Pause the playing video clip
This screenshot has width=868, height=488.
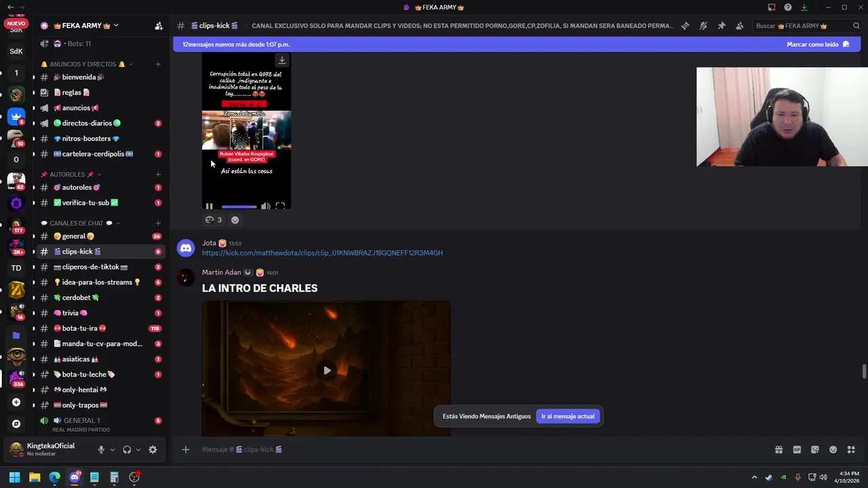click(x=210, y=206)
